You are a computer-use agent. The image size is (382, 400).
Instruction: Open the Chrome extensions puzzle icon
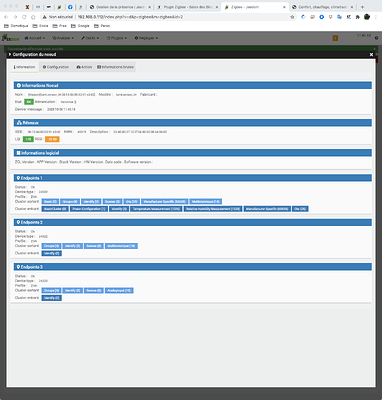pyautogui.click(x=358, y=17)
